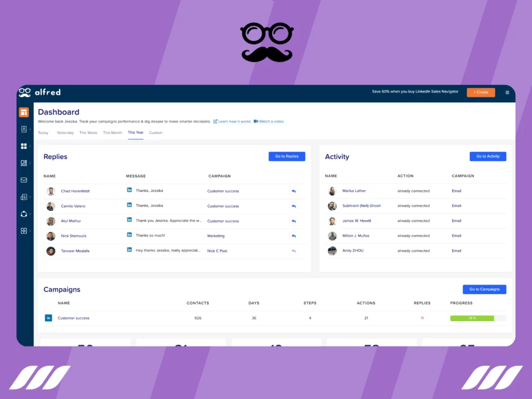The width and height of the screenshot is (532, 399).
Task: Open the Custom date range tab
Action: pos(156,132)
